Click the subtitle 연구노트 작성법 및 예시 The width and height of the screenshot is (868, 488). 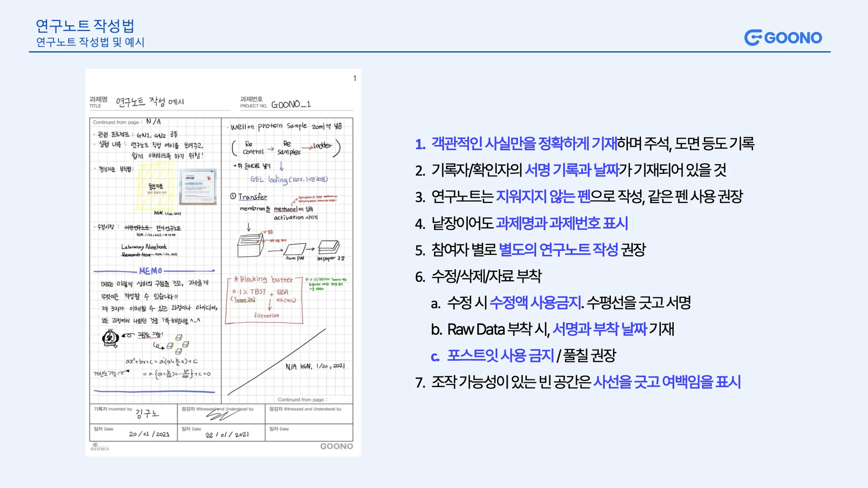(90, 42)
